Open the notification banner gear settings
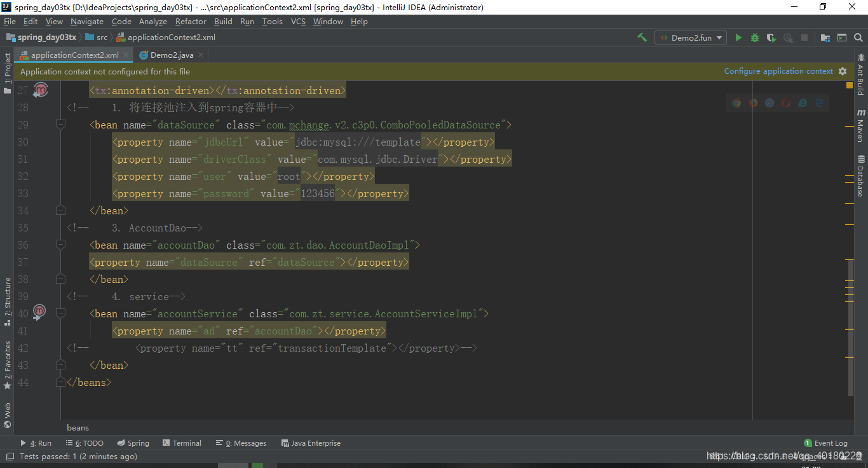The height and width of the screenshot is (468, 868). pyautogui.click(x=843, y=71)
